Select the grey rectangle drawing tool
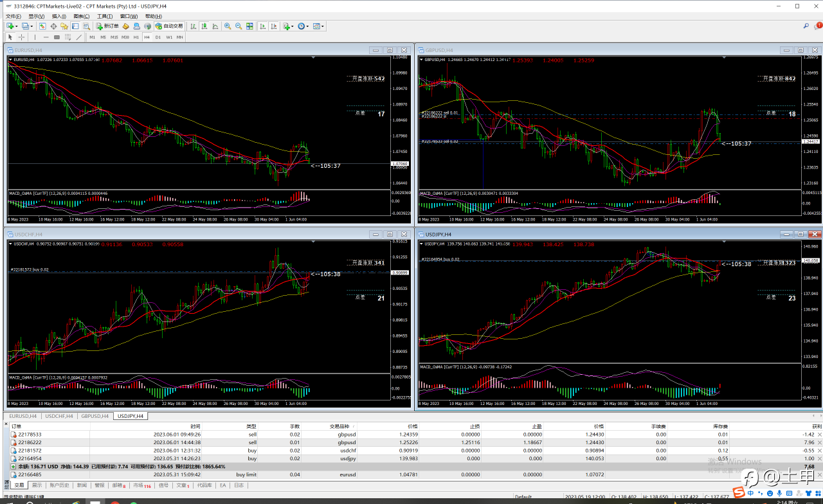Screen dimensions: 823x504 [x=57, y=37]
